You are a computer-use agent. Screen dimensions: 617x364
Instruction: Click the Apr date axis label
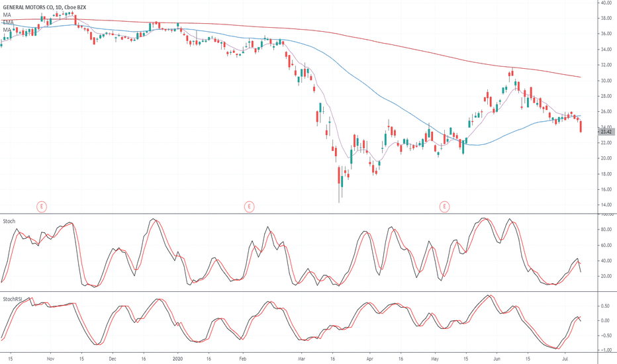(369, 359)
